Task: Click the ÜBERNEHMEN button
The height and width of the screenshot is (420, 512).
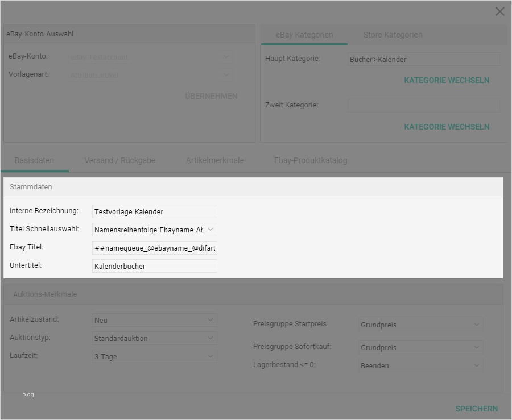Action: click(x=211, y=96)
